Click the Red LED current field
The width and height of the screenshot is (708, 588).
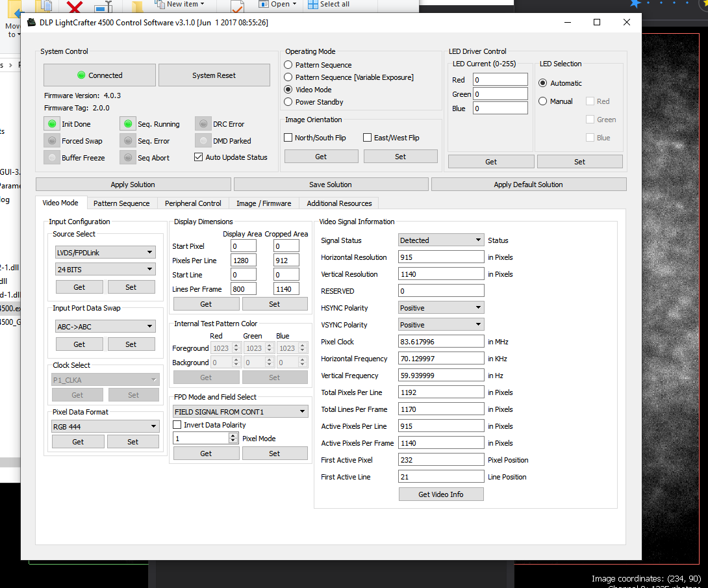(500, 79)
